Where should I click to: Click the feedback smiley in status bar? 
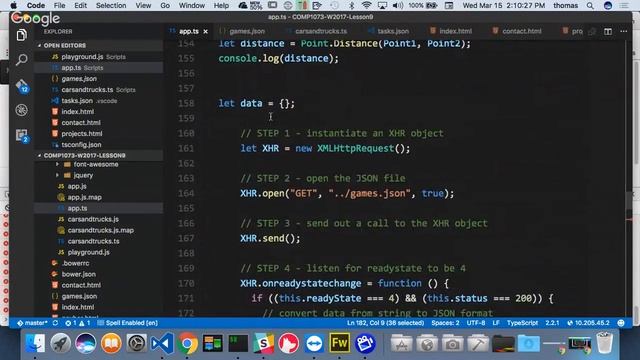pyautogui.click(x=621, y=323)
